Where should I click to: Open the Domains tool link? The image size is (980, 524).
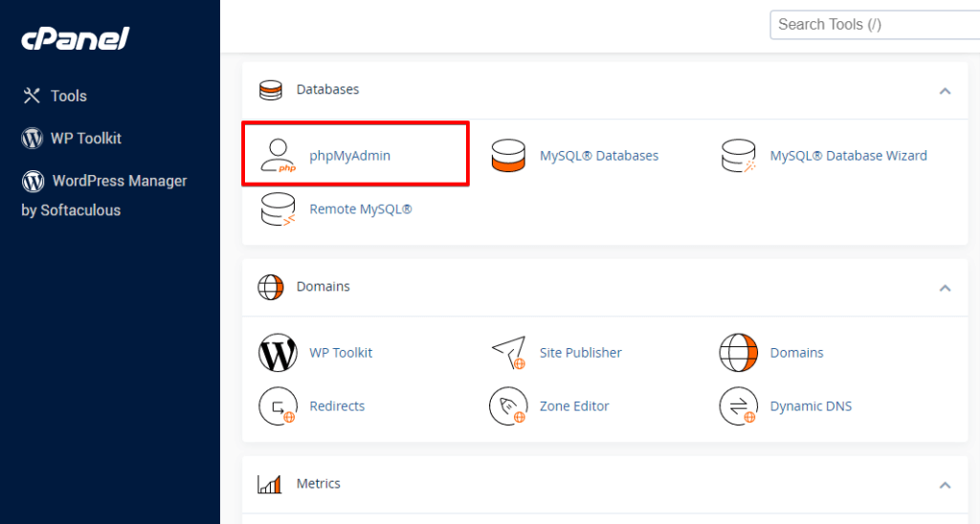coord(796,353)
